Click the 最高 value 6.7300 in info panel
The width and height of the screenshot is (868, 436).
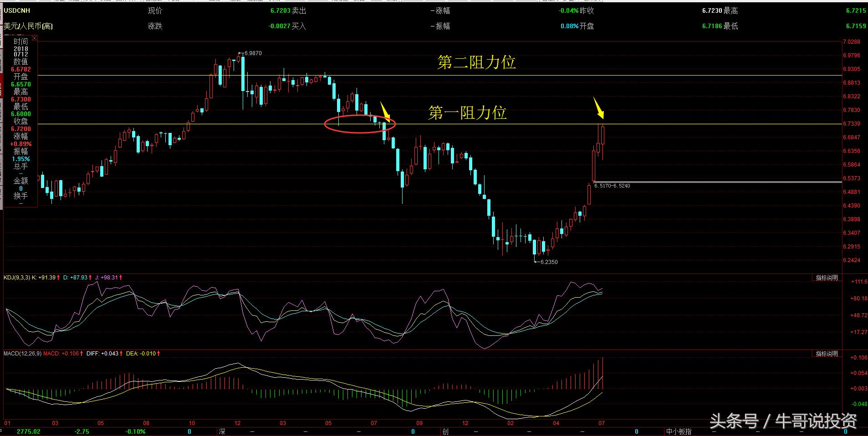point(21,99)
